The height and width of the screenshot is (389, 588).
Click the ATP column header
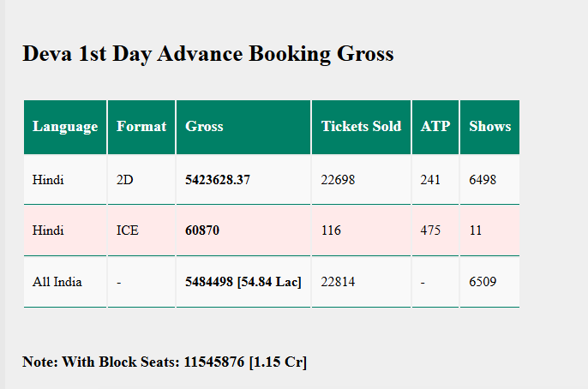point(435,127)
